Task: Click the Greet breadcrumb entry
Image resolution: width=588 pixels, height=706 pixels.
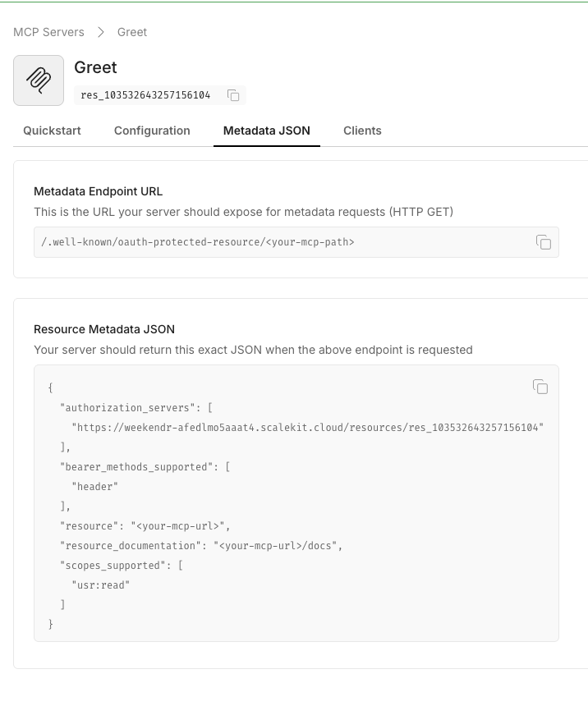Action: tap(132, 32)
